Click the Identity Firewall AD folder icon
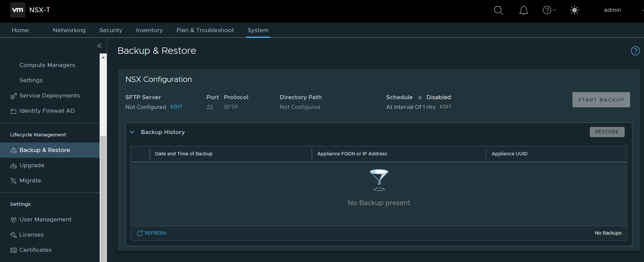 coord(14,111)
